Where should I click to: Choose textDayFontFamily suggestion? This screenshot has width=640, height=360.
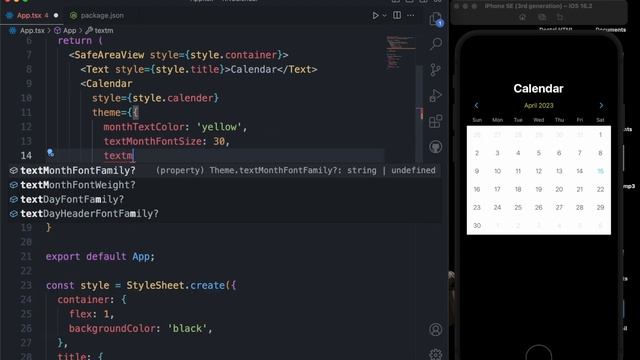[224, 199]
